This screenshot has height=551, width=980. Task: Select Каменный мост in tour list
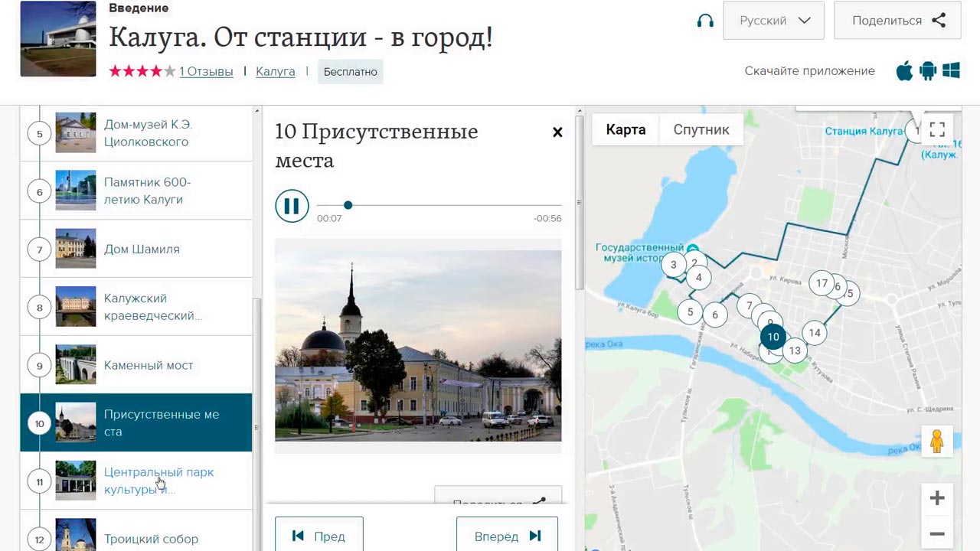tap(149, 365)
